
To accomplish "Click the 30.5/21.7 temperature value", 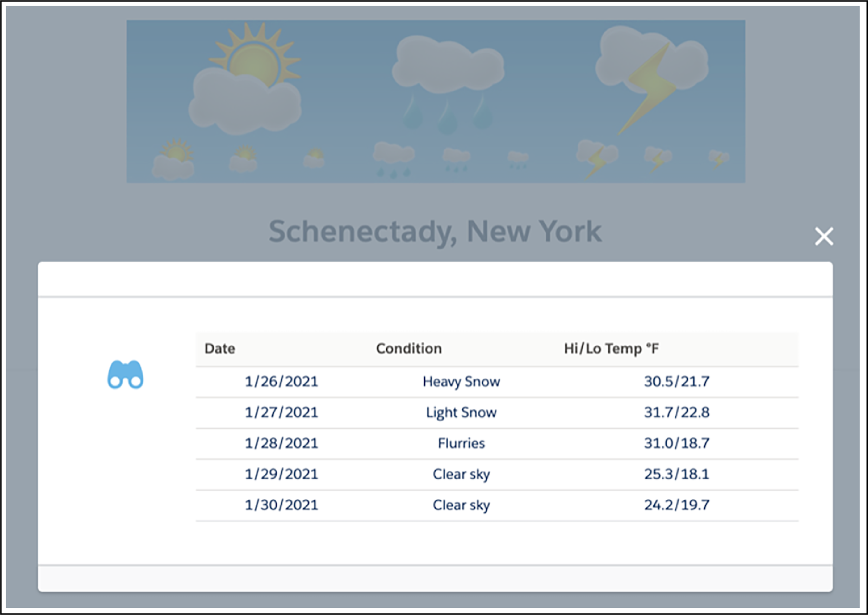I will click(676, 382).
